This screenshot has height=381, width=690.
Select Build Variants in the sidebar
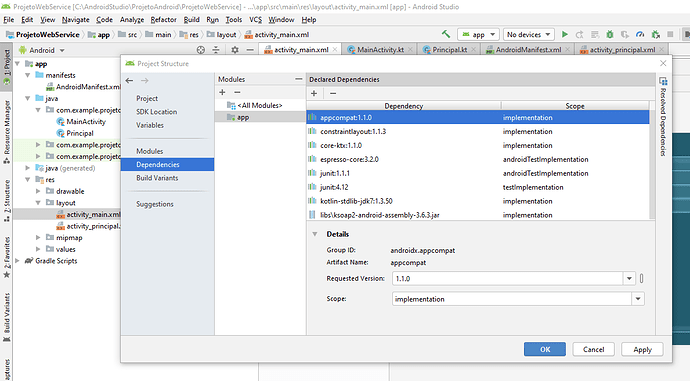(157, 178)
